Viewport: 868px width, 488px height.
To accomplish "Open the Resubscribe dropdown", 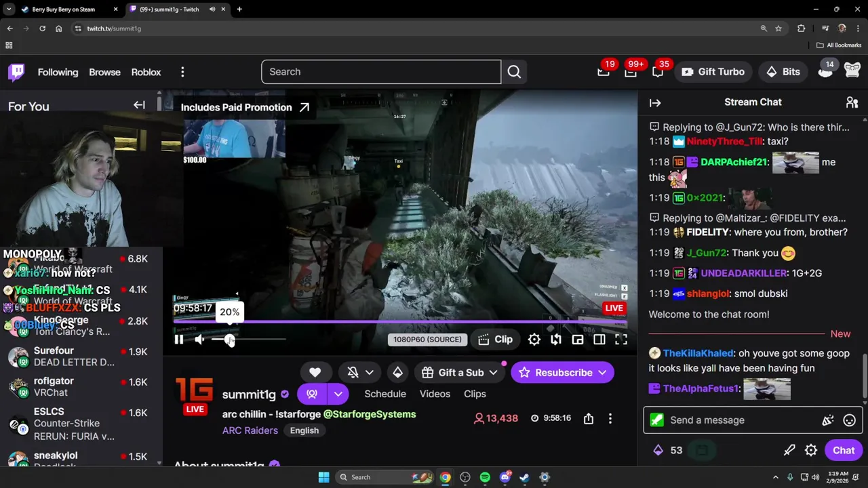I will pyautogui.click(x=603, y=373).
